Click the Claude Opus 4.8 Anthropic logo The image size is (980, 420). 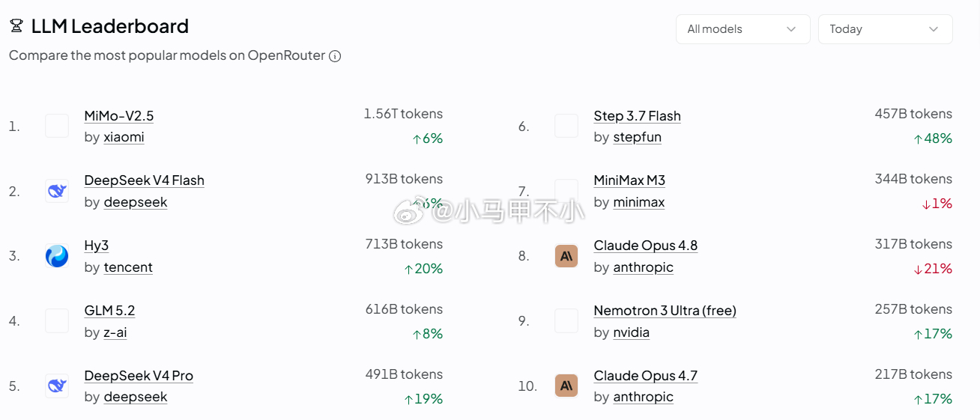pos(566,256)
